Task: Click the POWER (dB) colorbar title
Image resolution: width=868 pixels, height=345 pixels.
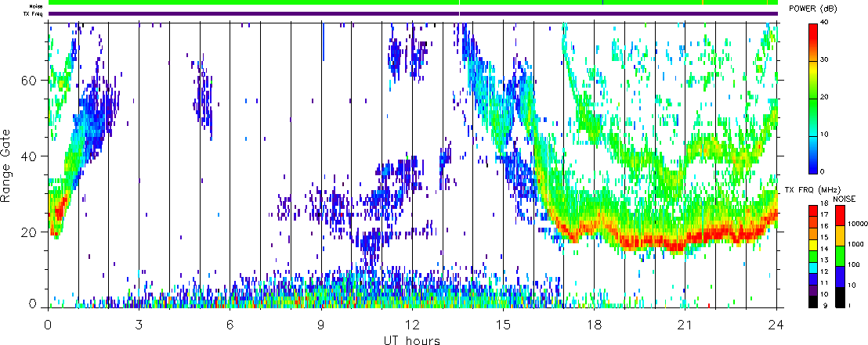Action: tap(813, 9)
